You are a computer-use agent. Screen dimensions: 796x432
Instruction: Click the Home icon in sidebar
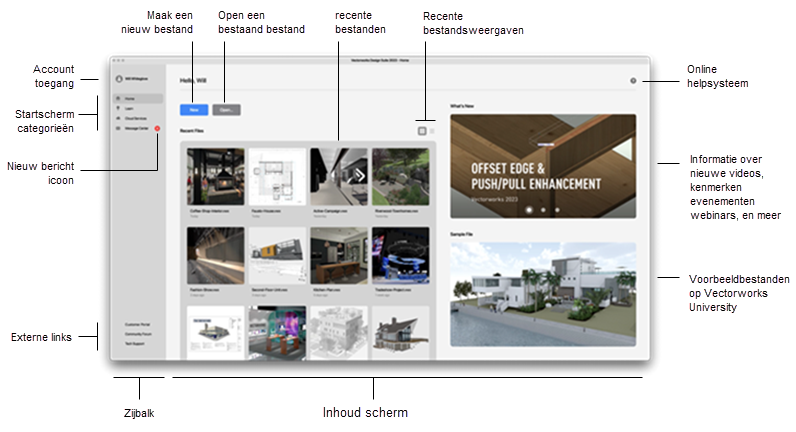click(x=119, y=100)
